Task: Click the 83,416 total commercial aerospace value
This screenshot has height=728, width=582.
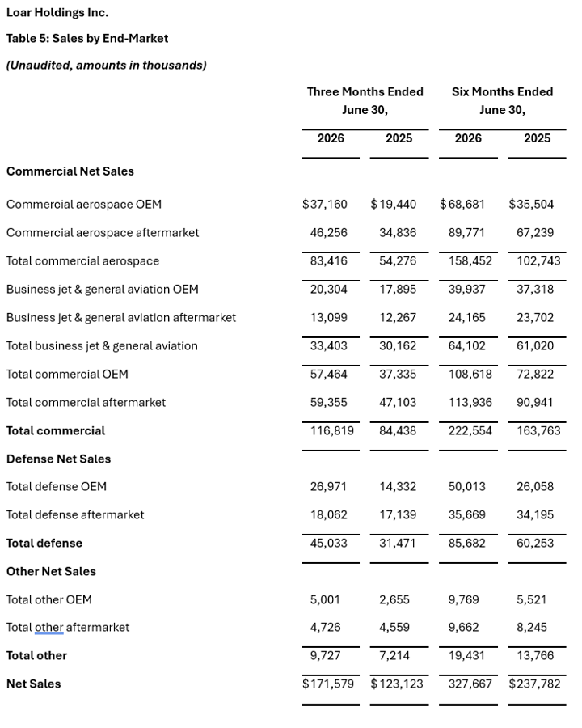Action: 329,261
